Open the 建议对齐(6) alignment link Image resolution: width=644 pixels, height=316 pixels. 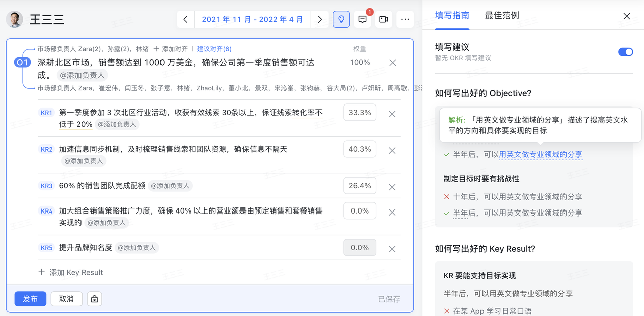click(214, 49)
